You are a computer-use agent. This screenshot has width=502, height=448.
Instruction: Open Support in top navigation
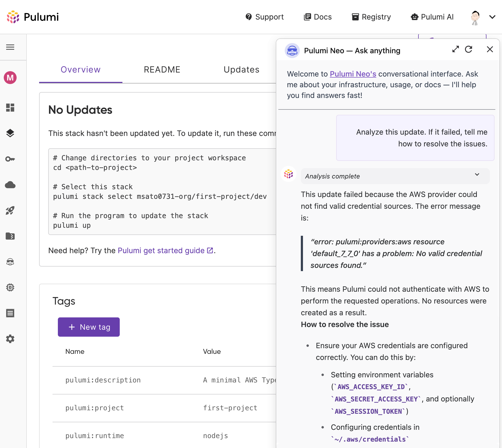pos(264,17)
